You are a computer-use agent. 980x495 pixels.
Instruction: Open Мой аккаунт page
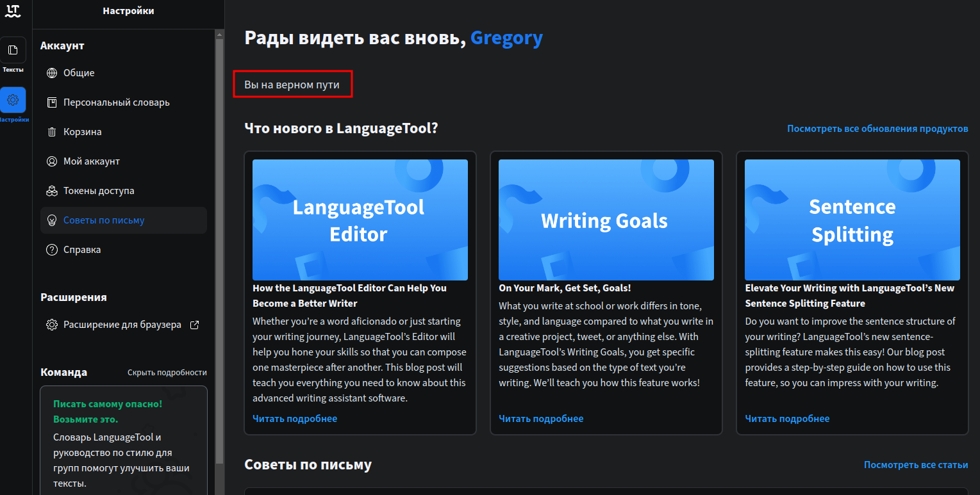point(124,161)
